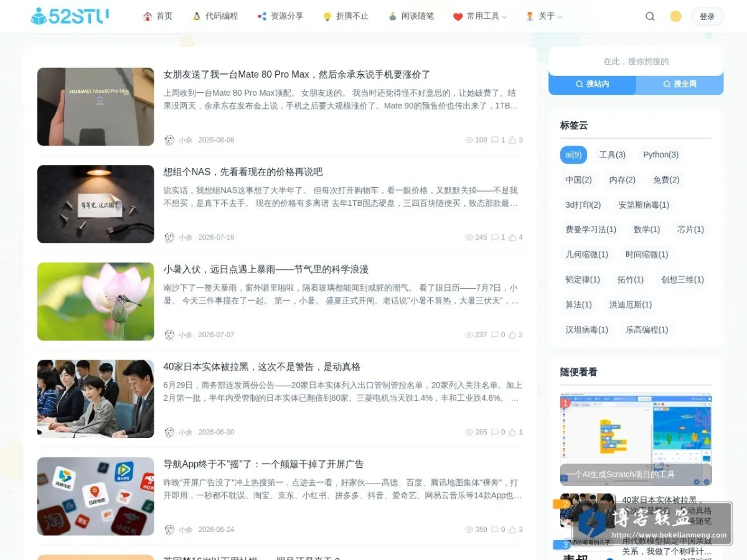Select the 创想三维(1) tag

[x=682, y=279]
